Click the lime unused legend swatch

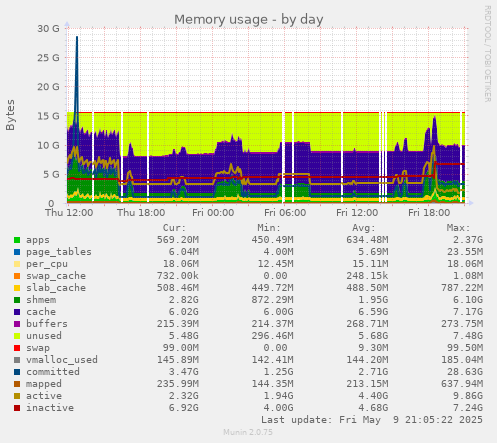[x=17, y=336]
